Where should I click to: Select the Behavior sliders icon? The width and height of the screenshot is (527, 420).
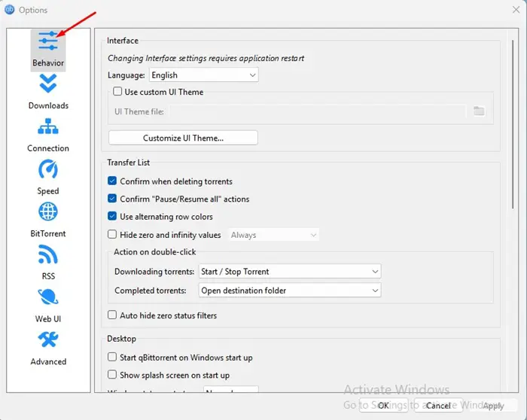pyautogui.click(x=48, y=41)
